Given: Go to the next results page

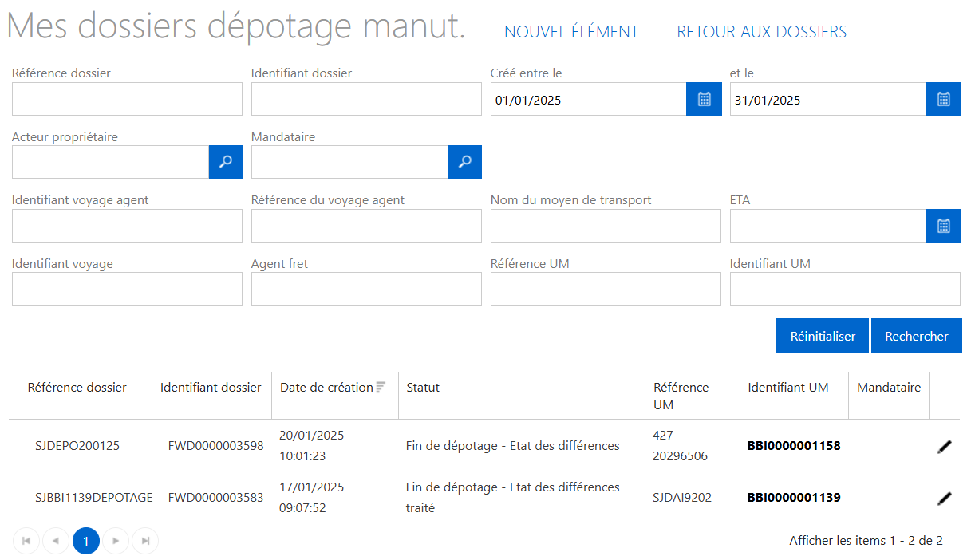Looking at the screenshot, I should (x=116, y=541).
